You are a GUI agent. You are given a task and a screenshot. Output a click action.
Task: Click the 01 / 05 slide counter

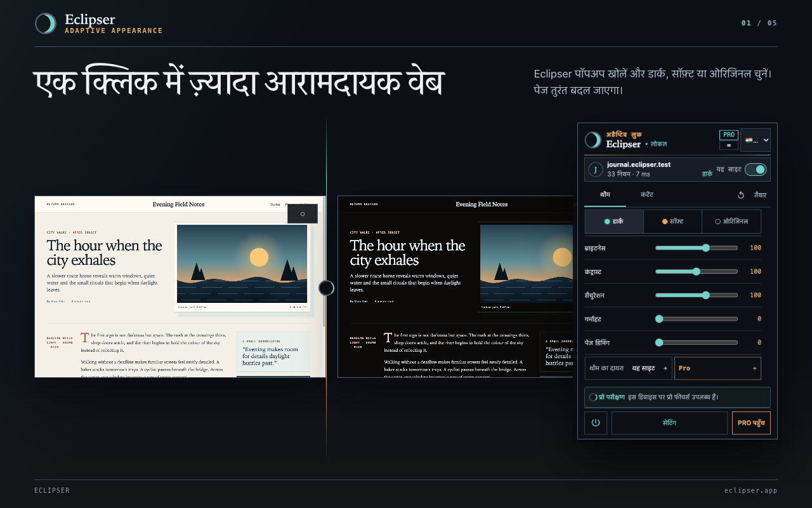(x=759, y=23)
